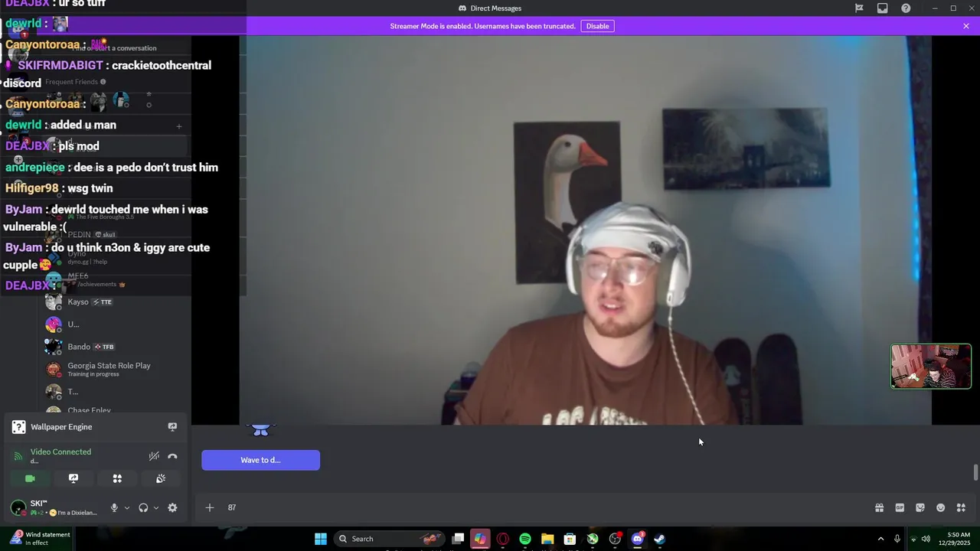Open the Wind statement weather widget

click(x=40, y=539)
